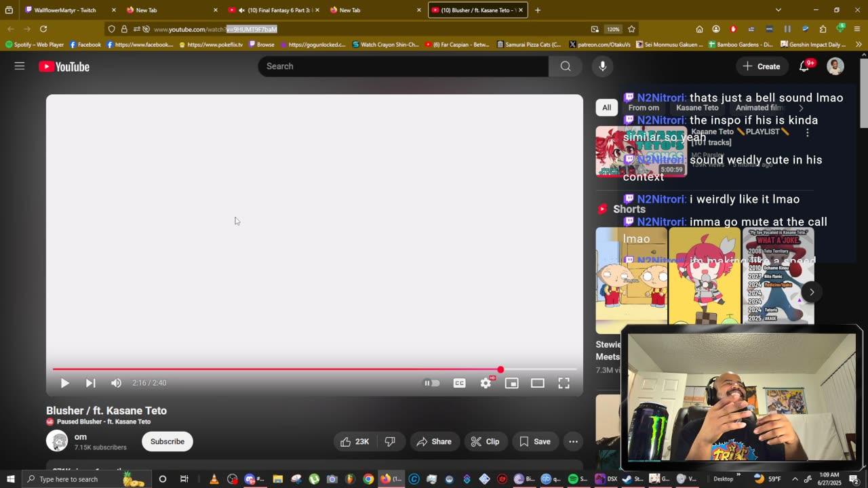This screenshot has height=488, width=868.
Task: Switch to miniplayer mode
Action: click(512, 383)
